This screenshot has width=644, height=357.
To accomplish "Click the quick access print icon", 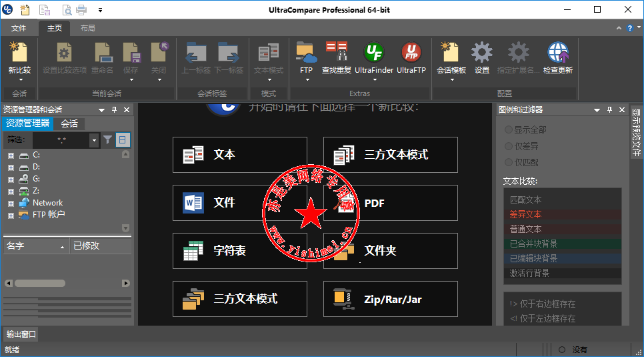I will click(x=82, y=9).
